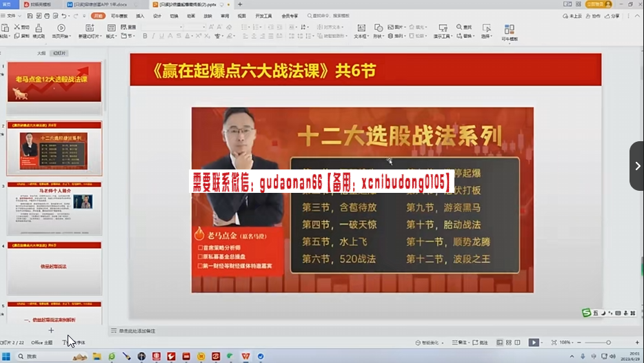Open a new document tab with plus

240,5
